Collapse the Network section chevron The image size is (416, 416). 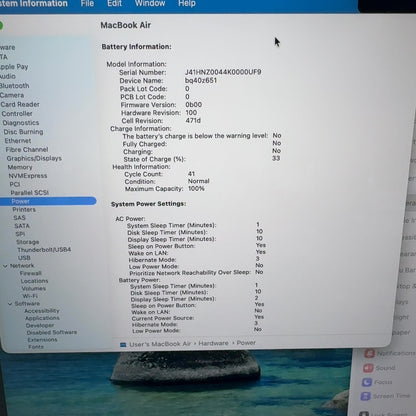[x=5, y=266]
